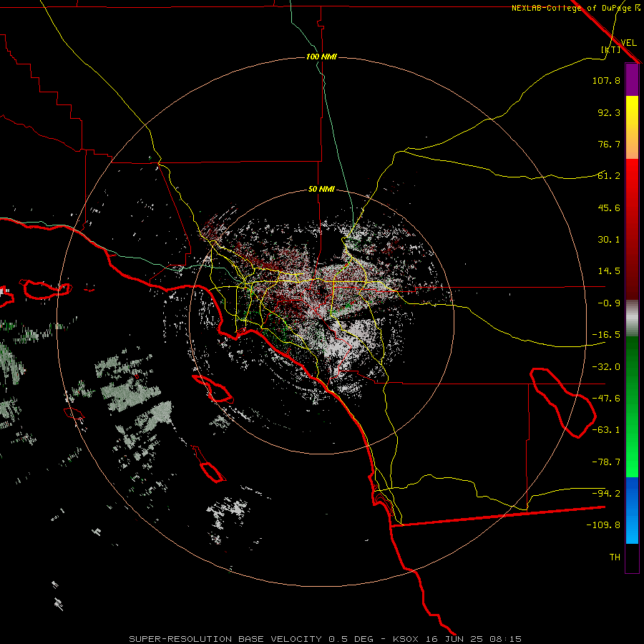Pick the purple segment of the color bar
The height and width of the screenshot is (644, 644).
(x=632, y=80)
